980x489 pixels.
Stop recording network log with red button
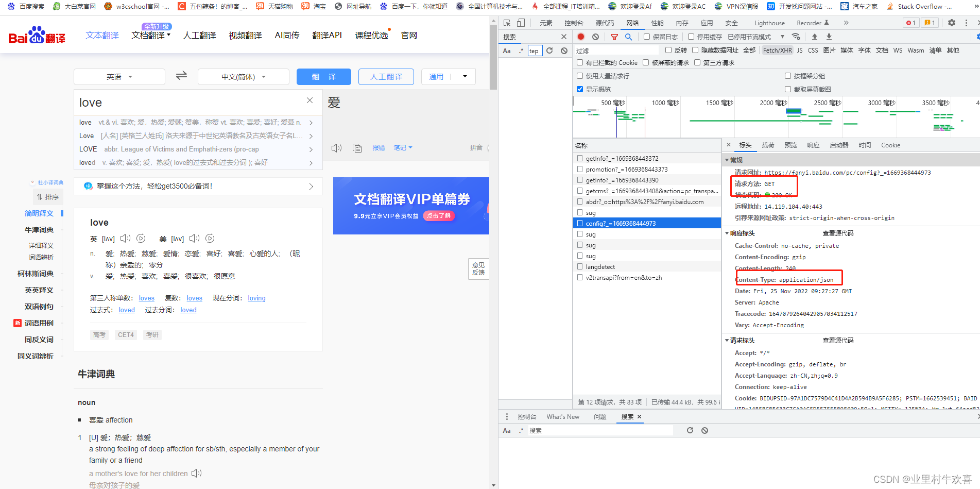pos(581,37)
